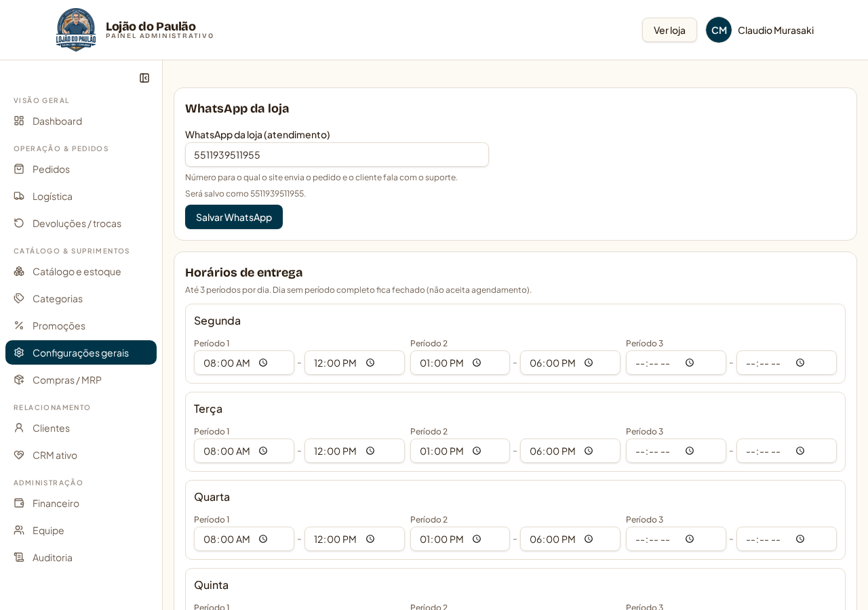Open Auditoria in the sidebar

tap(81, 557)
